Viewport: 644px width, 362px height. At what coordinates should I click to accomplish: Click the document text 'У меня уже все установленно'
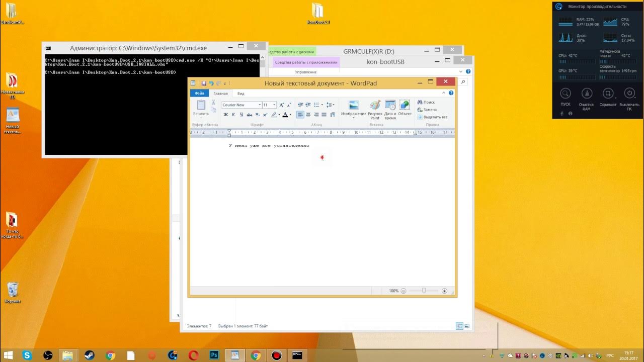point(269,145)
